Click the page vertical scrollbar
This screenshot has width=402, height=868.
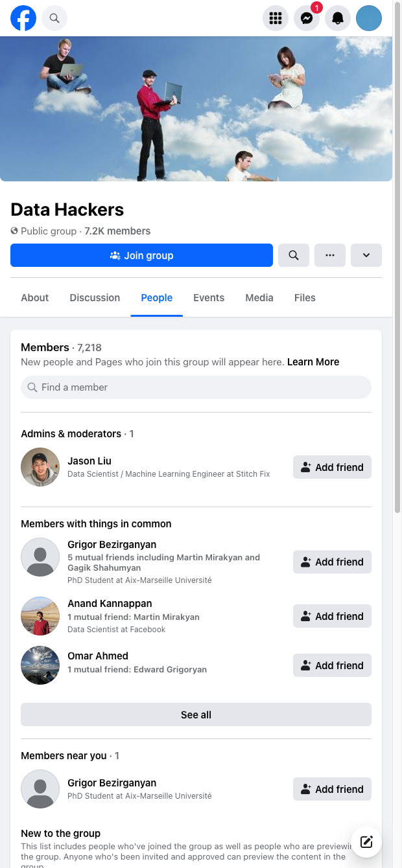pyautogui.click(x=397, y=259)
